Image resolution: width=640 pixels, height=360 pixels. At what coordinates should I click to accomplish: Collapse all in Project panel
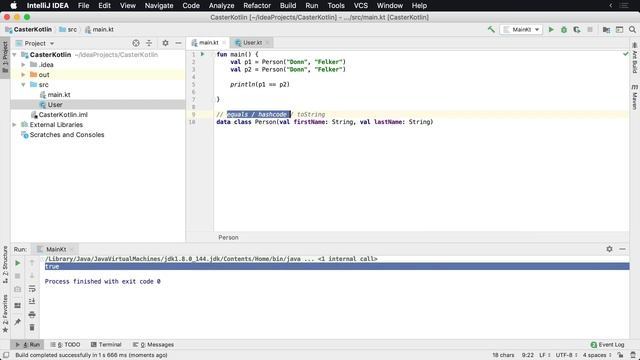tap(149, 43)
